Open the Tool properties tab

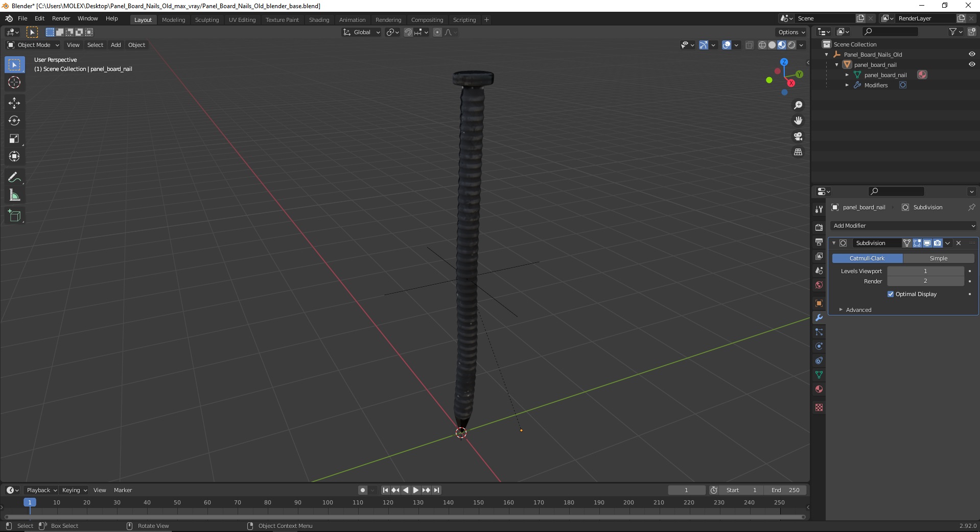[819, 209]
